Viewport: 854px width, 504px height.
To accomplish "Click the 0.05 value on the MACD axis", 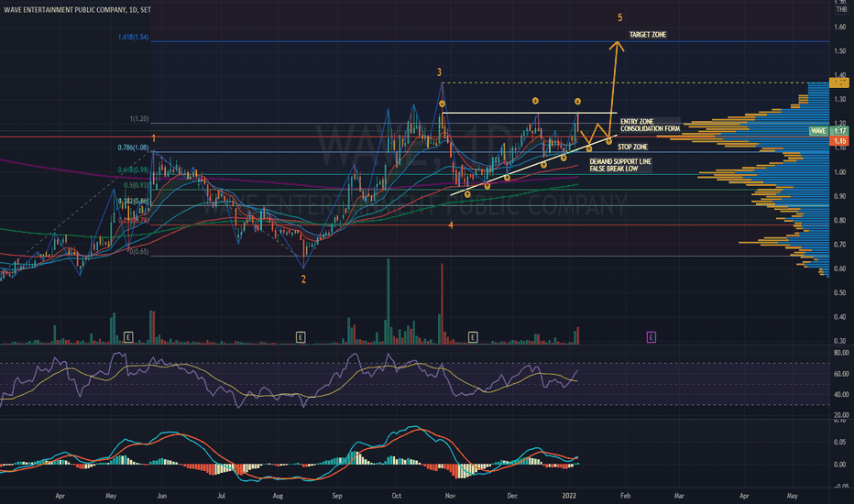I will (x=839, y=443).
